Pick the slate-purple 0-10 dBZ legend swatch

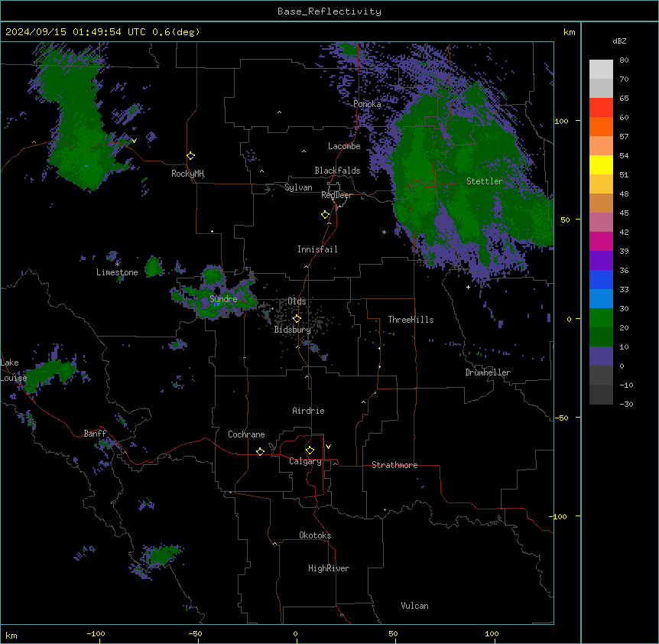click(x=601, y=356)
